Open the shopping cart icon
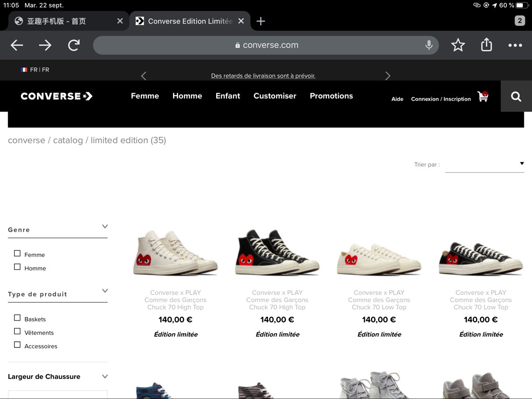 (483, 96)
